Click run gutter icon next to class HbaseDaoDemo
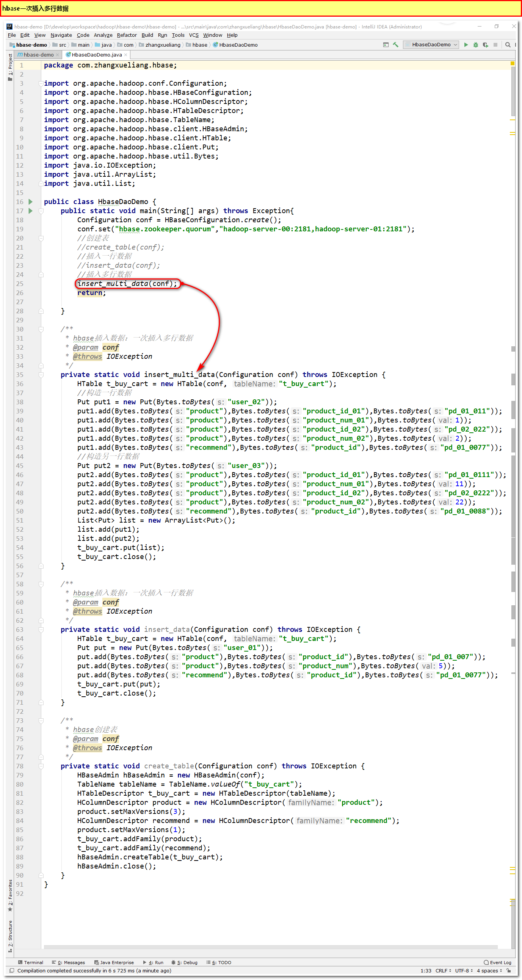Screen dimensions: 522x980 (30, 202)
